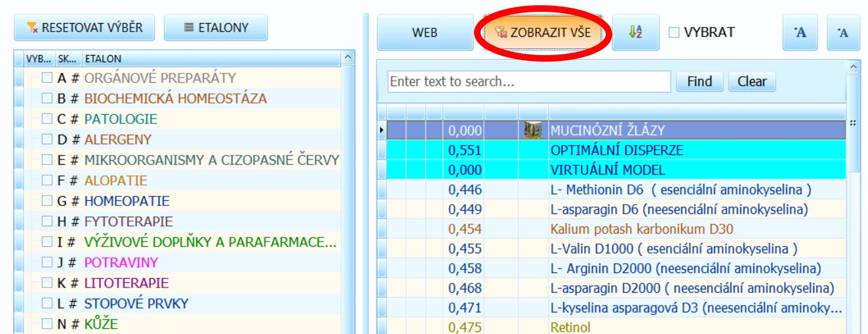Check the box for PATOLOGIE
Image resolution: width=868 pixels, height=334 pixels.
pos(47,119)
